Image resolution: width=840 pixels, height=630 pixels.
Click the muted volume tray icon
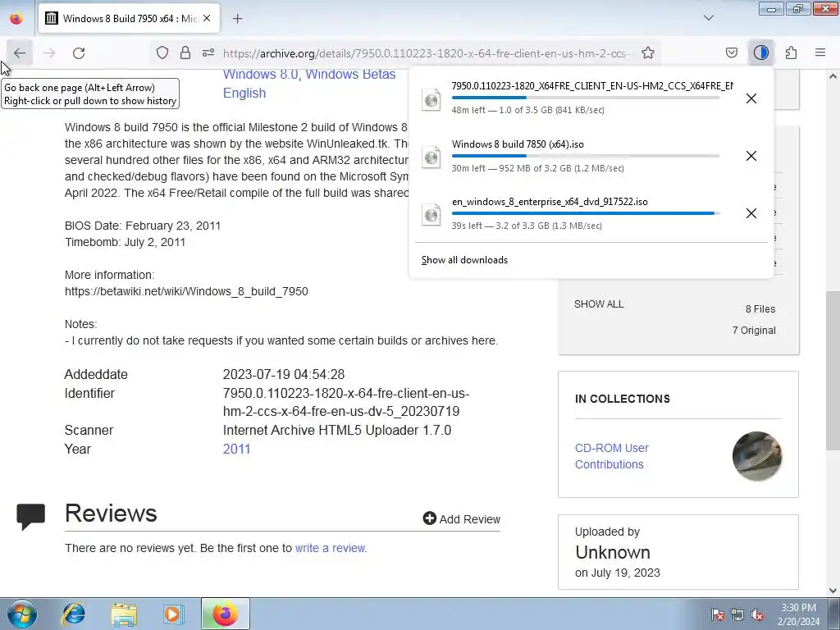(757, 614)
